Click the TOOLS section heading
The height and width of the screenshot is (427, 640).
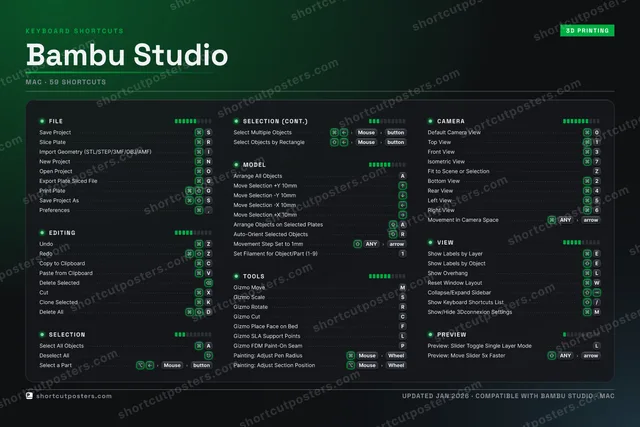(253, 276)
